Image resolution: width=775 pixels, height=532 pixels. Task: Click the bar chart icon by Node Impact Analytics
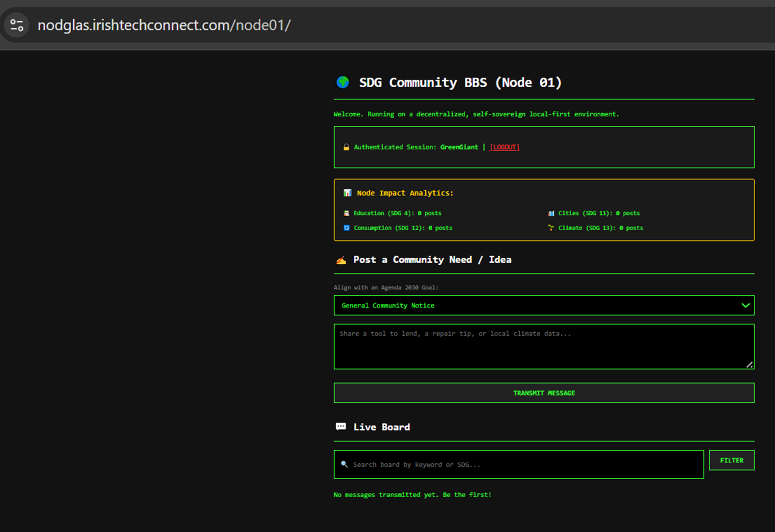pos(347,193)
